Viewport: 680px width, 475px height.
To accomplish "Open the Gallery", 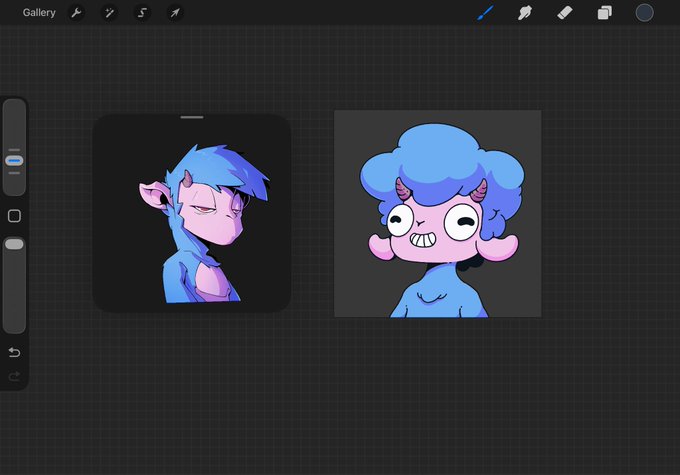I will 39,13.
